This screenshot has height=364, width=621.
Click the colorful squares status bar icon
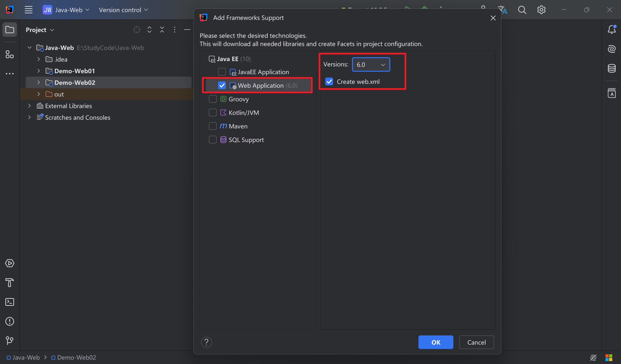pyautogui.click(x=609, y=357)
